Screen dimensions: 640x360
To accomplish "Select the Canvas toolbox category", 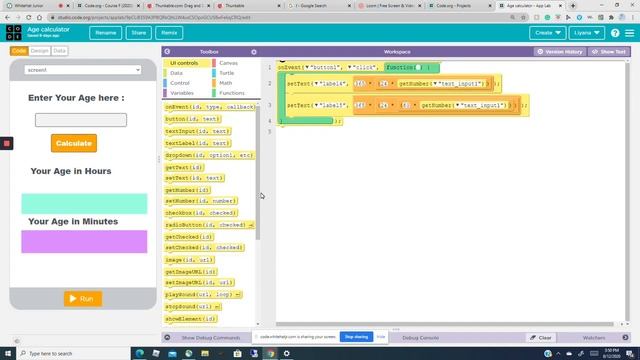I will pos(228,63).
